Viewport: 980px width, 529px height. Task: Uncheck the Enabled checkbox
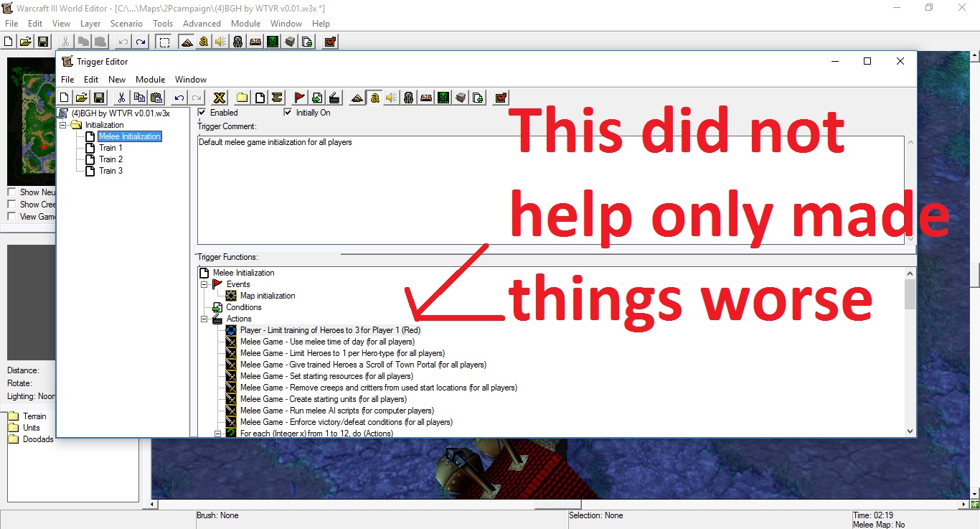[202, 113]
